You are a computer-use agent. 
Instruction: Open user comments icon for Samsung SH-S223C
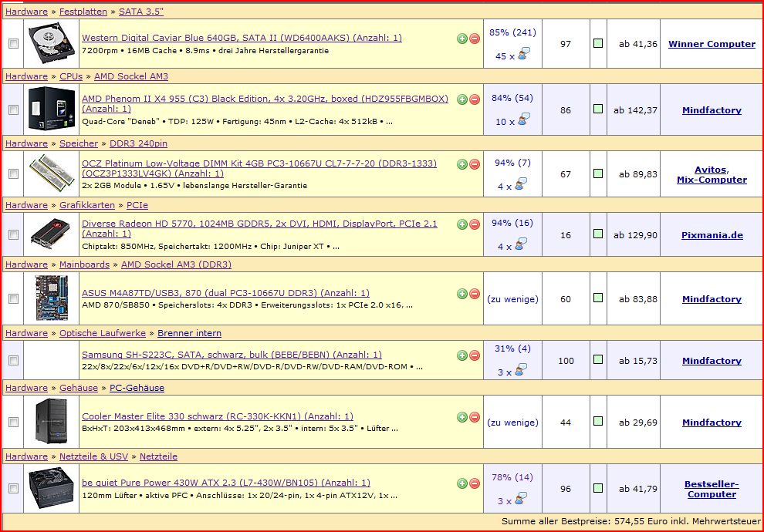pyautogui.click(x=521, y=369)
